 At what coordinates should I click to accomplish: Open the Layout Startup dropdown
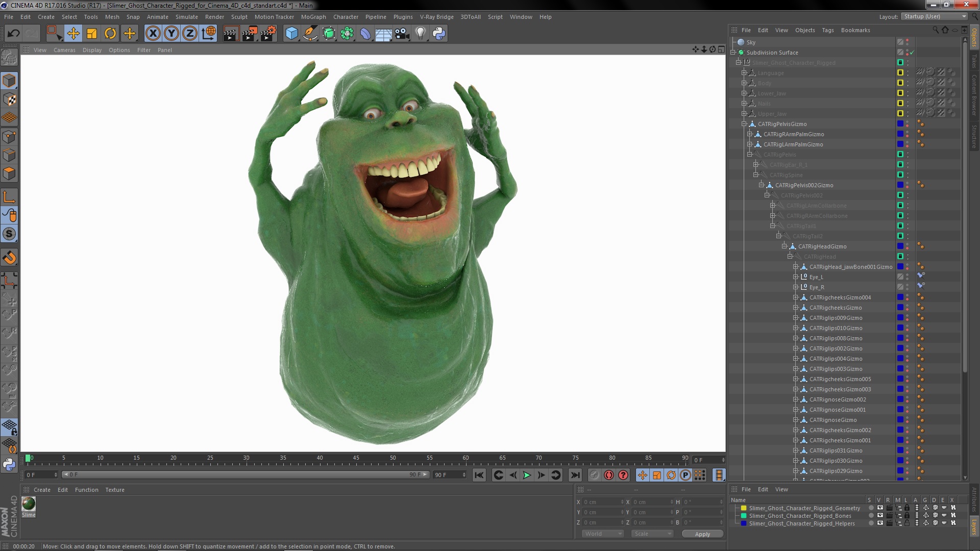point(935,17)
